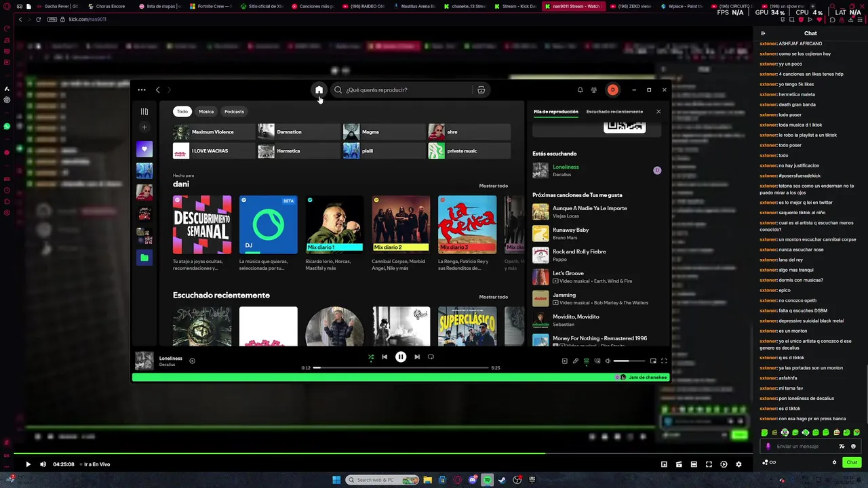
Task: Open Maximum Violence shortcut
Action: pyautogui.click(x=214, y=131)
